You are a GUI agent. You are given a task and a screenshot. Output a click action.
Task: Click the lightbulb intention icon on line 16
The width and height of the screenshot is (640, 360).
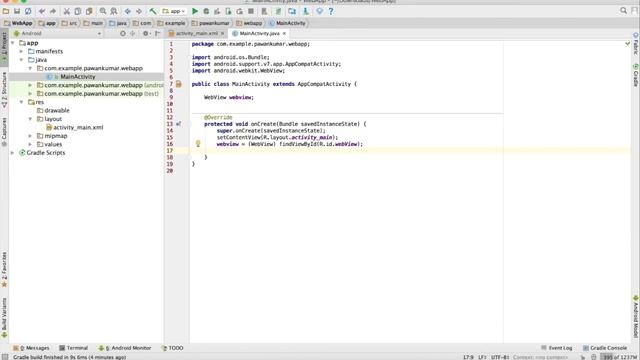(198, 144)
